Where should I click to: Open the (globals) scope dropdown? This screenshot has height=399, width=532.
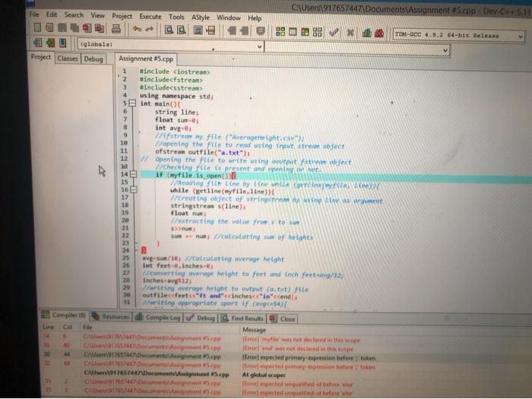pyautogui.click(x=171, y=45)
